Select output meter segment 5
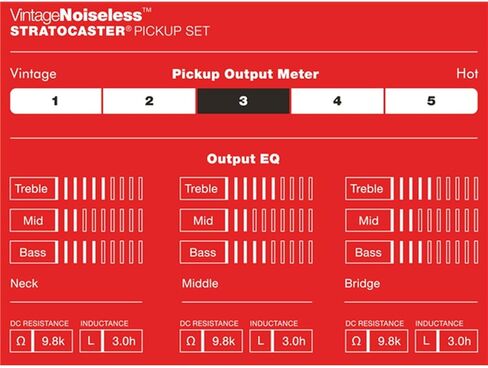Image resolution: width=488 pixels, height=368 pixels. (x=431, y=101)
